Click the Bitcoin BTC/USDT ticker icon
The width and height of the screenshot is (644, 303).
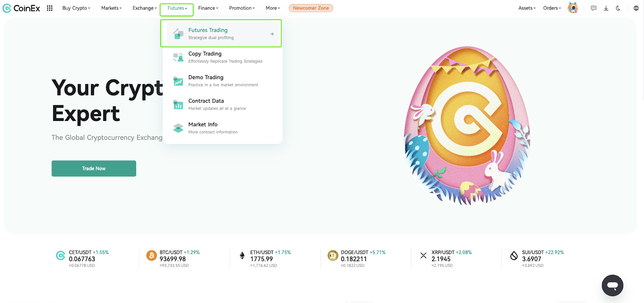click(152, 256)
